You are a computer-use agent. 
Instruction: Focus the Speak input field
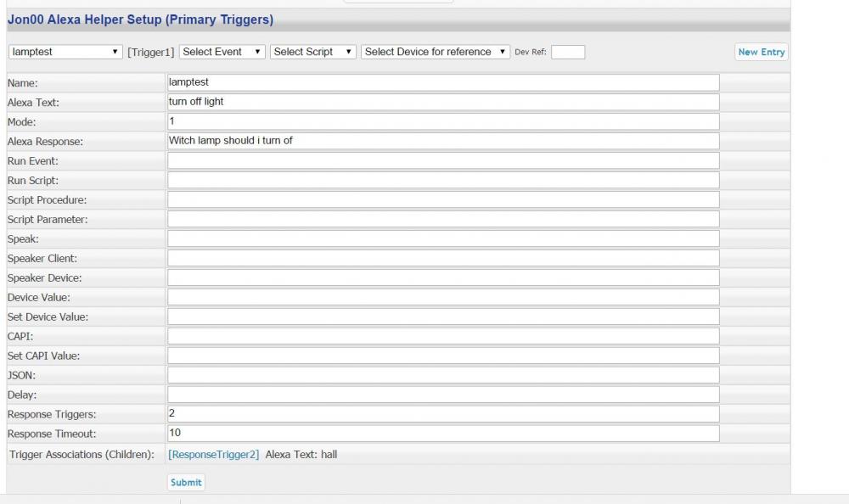point(443,238)
